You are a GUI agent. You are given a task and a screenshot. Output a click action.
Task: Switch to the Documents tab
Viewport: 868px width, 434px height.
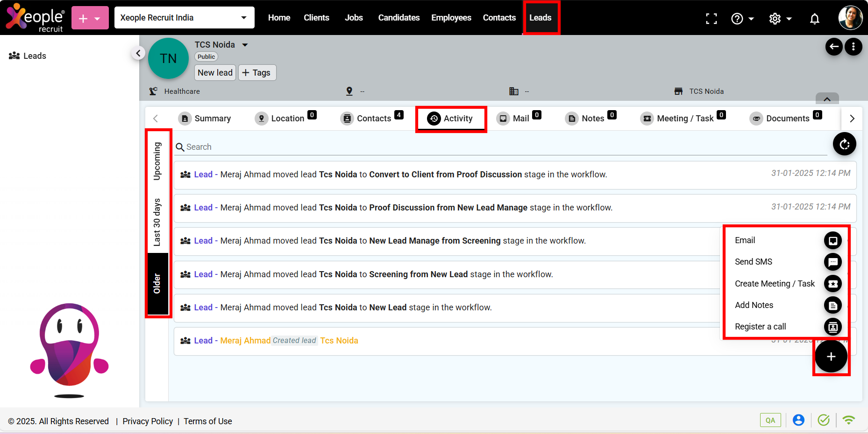tap(786, 119)
